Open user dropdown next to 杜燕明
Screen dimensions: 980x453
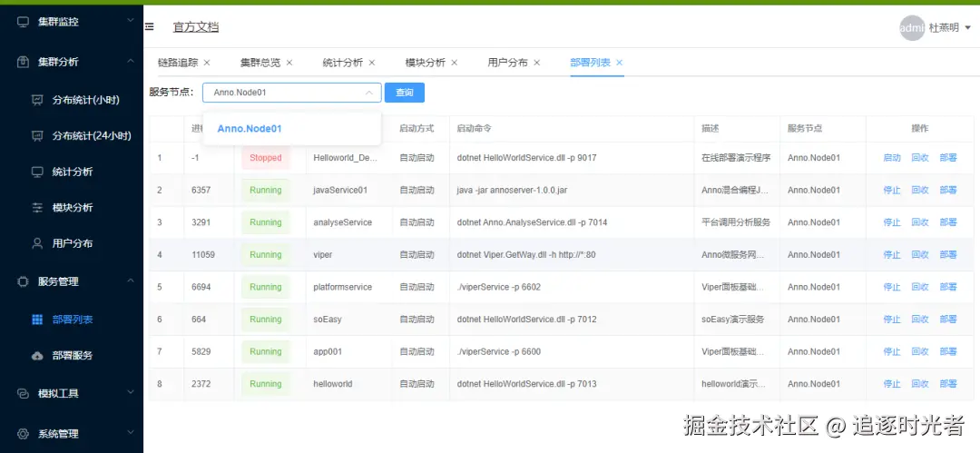(x=968, y=28)
